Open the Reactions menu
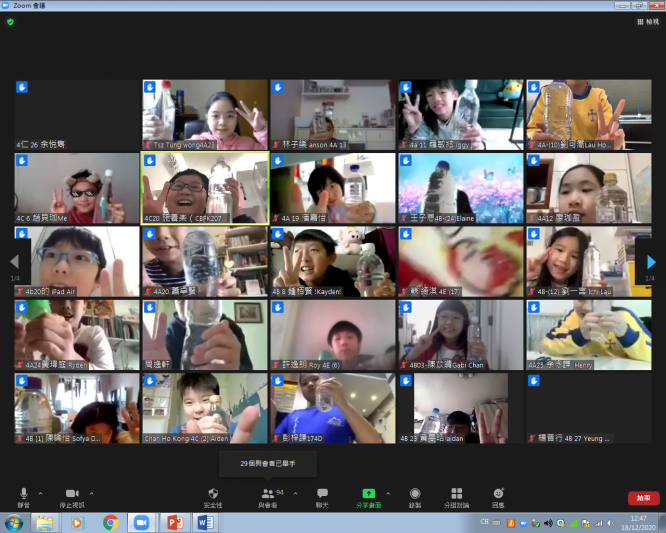Viewport: 666px width, 533px height. (x=498, y=496)
